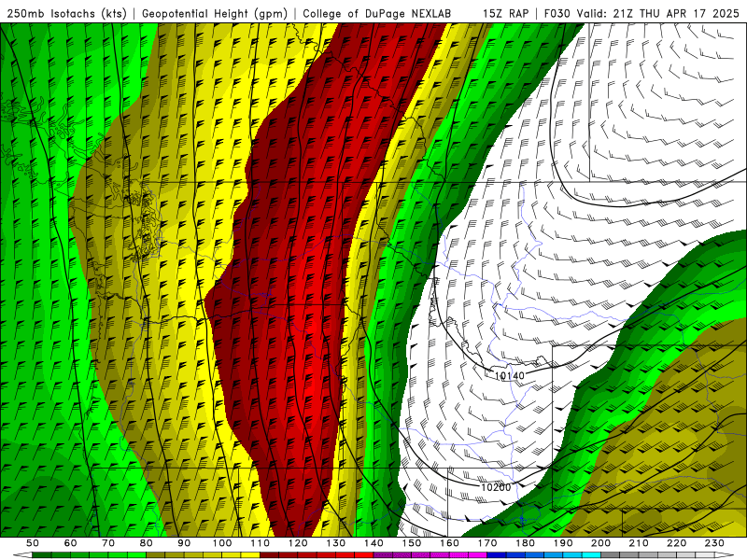Select the '60' value on the color scale

coord(70,543)
